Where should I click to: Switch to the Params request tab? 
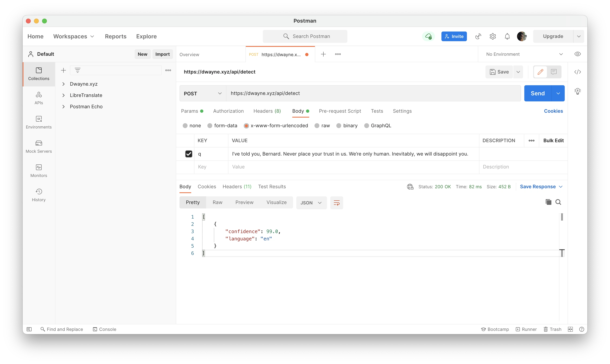[192, 111]
